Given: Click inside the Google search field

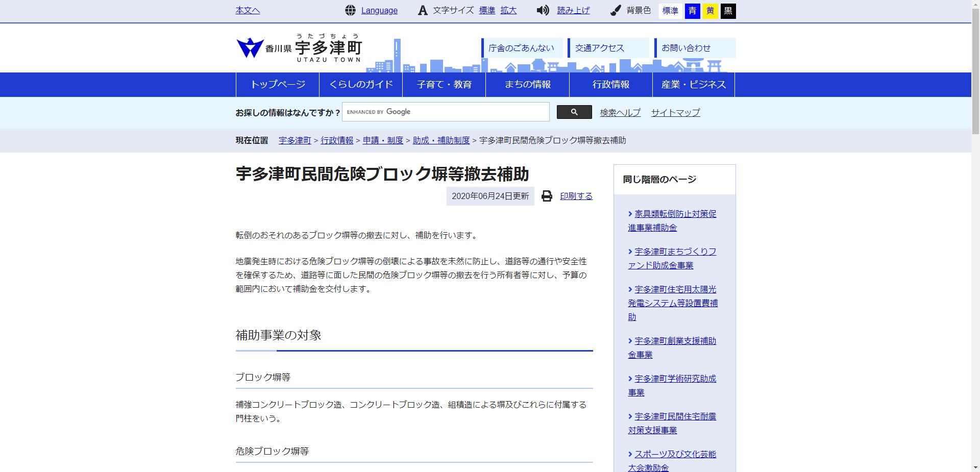Looking at the screenshot, I should (x=446, y=112).
